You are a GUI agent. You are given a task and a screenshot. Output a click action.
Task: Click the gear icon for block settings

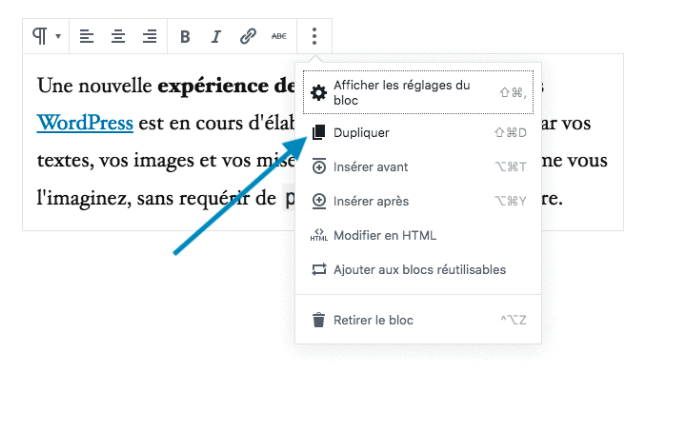point(318,93)
